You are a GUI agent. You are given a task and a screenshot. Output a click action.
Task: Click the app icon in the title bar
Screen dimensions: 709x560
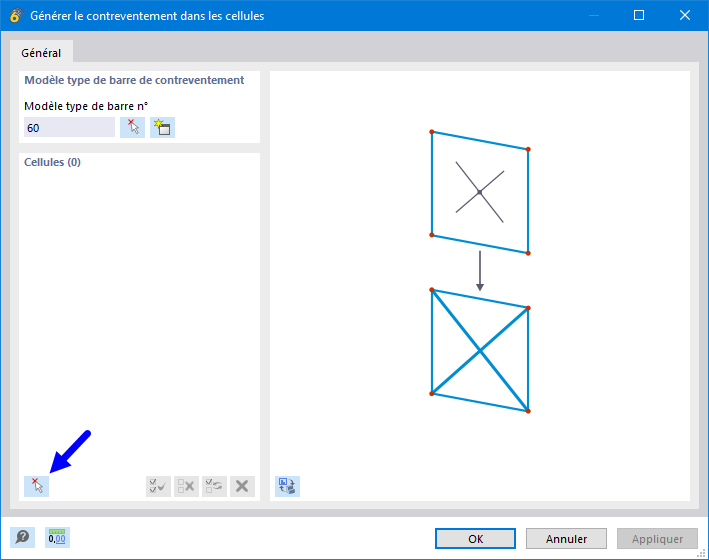pyautogui.click(x=16, y=15)
